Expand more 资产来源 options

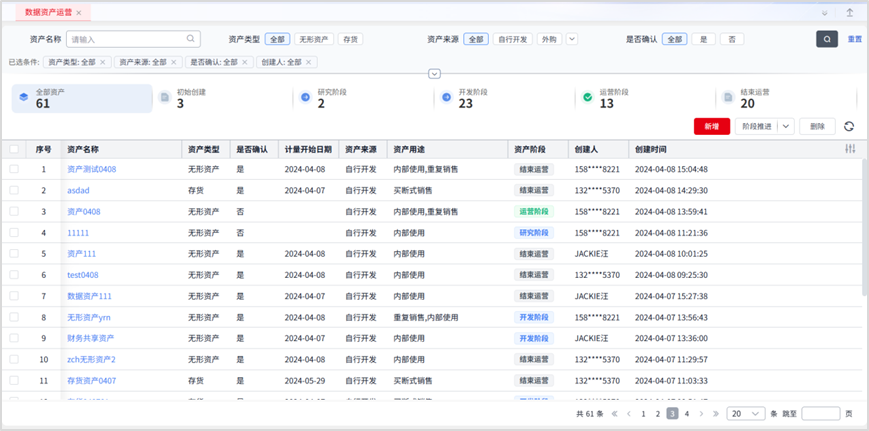pos(572,40)
